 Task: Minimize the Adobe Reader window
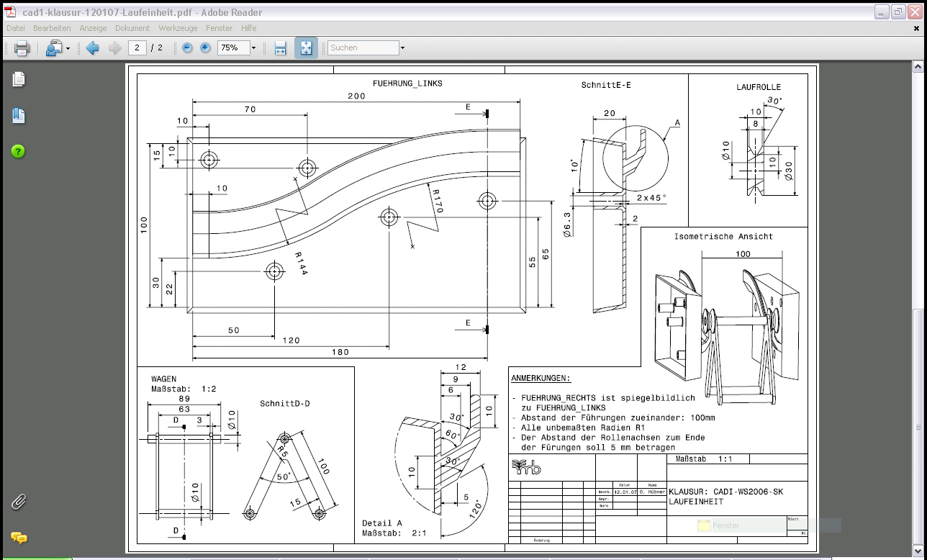[x=882, y=12]
